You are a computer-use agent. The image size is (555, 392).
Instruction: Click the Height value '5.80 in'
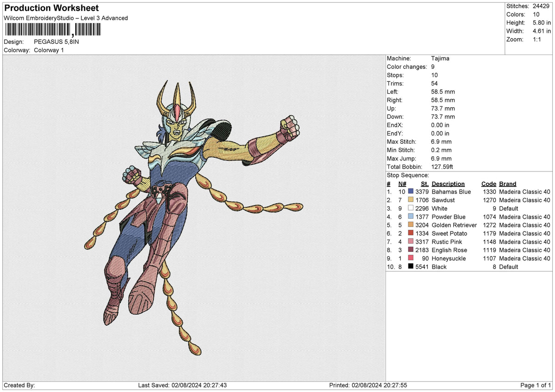(542, 23)
